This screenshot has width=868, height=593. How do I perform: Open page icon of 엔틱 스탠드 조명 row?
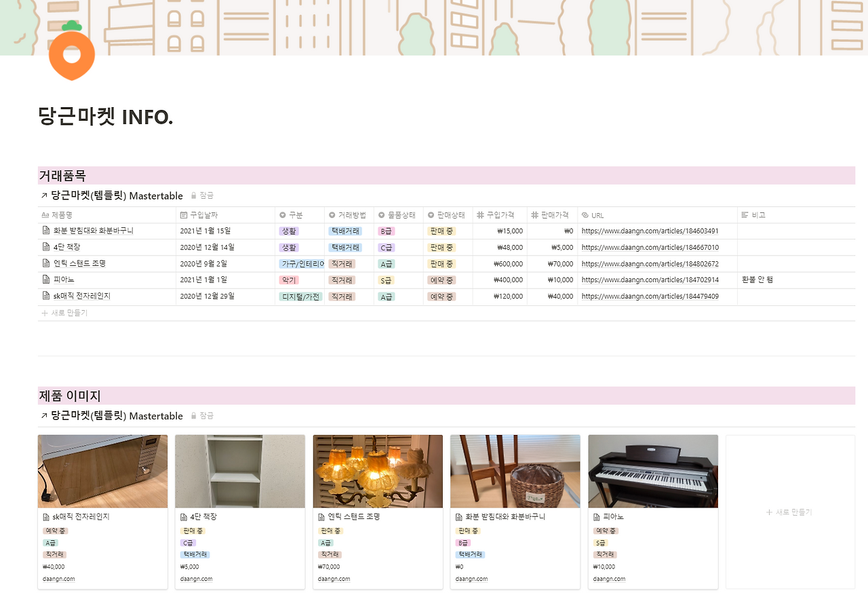(x=46, y=263)
